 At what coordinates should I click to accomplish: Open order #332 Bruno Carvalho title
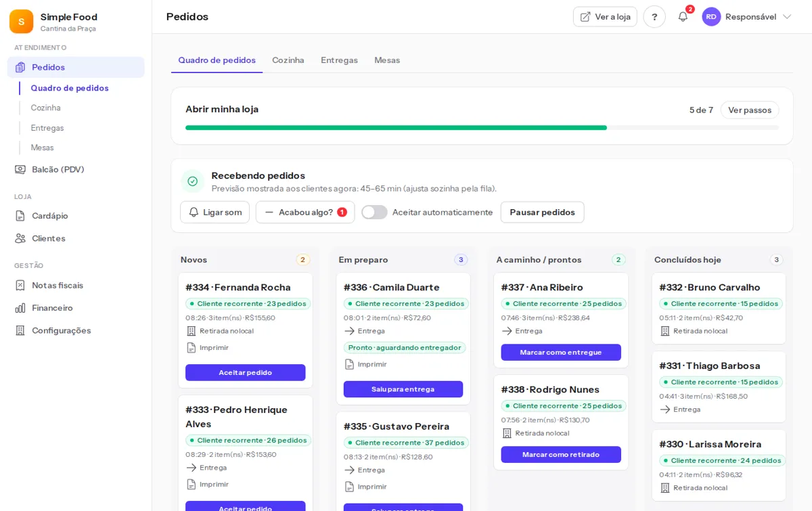pos(710,287)
